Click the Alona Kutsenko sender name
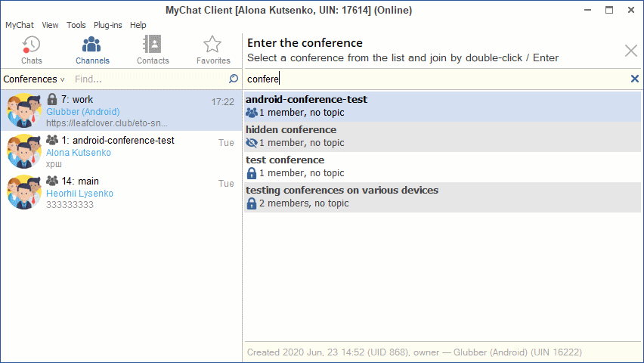The image size is (644, 363). pyautogui.click(x=79, y=153)
